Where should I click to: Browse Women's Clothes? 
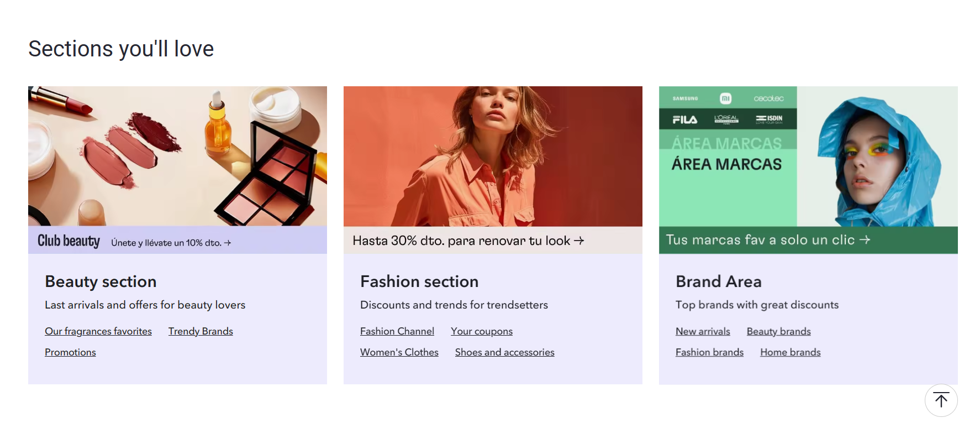point(399,352)
